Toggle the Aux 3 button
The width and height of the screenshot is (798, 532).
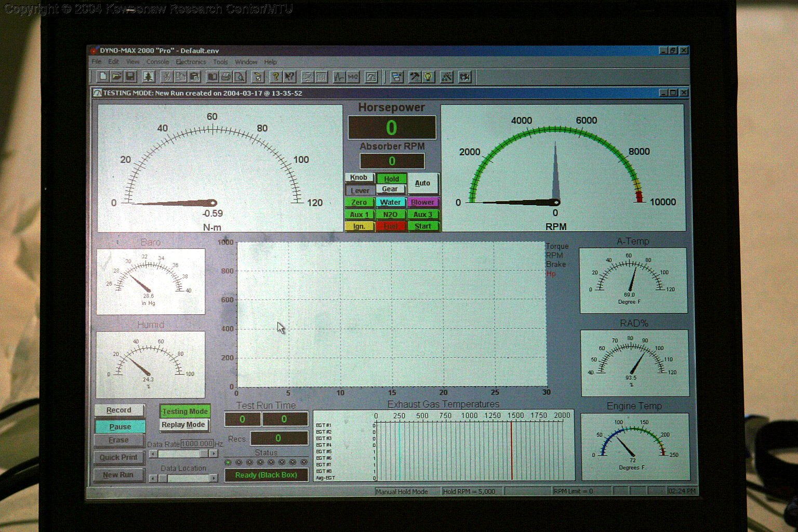tap(423, 214)
